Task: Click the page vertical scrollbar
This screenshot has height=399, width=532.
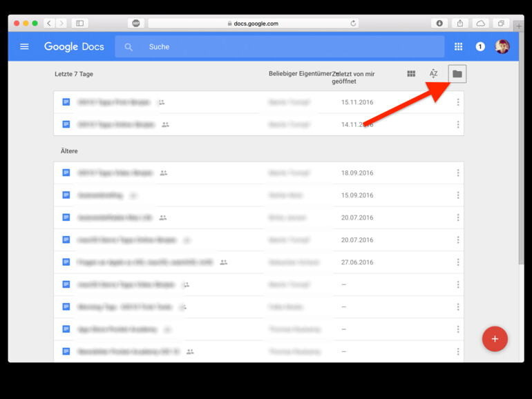Action: point(522,149)
